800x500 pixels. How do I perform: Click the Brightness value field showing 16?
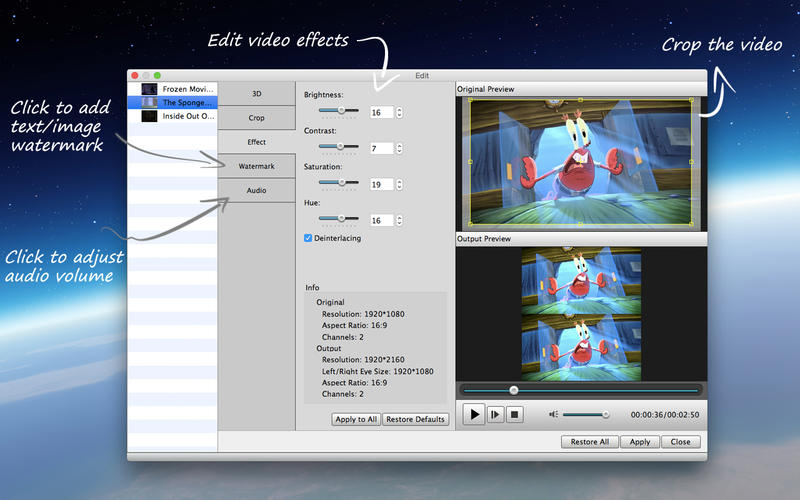point(382,112)
